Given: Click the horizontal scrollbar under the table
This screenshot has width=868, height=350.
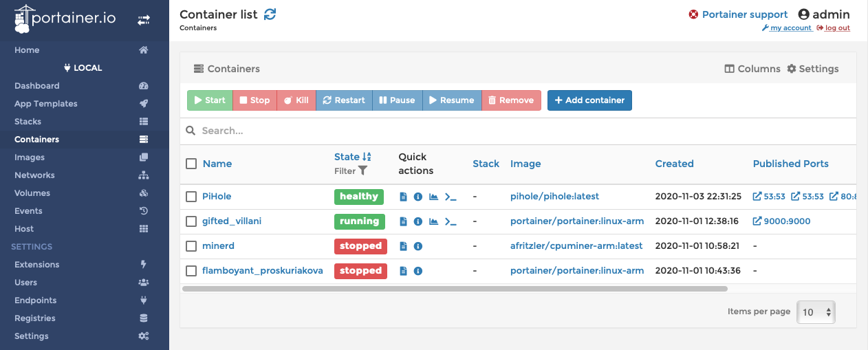Looking at the screenshot, I should (x=455, y=289).
